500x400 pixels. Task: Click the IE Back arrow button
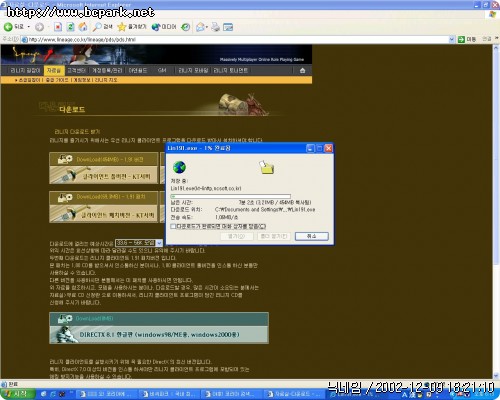click(x=9, y=27)
